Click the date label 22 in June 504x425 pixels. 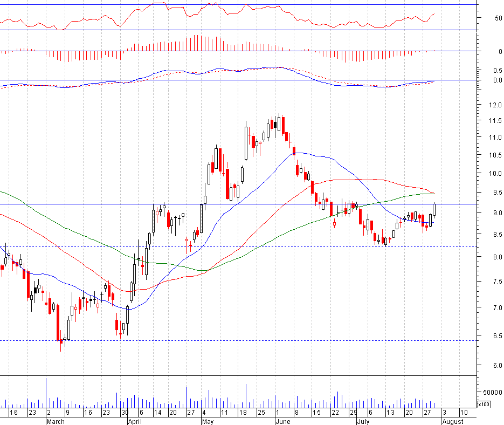(335, 413)
